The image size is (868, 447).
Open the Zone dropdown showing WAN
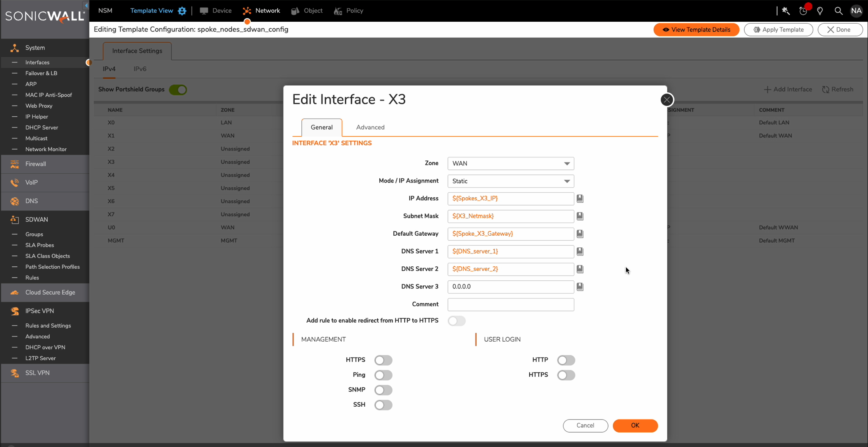pos(510,164)
